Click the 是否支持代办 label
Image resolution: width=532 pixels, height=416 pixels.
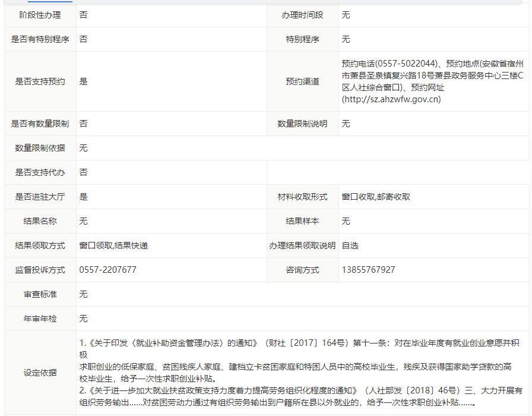(40, 172)
